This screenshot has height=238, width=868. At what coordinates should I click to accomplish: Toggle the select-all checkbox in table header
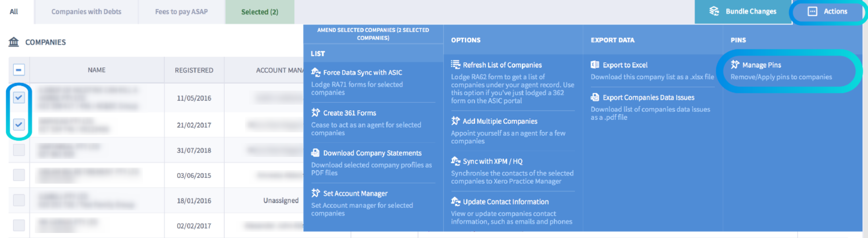tap(19, 70)
